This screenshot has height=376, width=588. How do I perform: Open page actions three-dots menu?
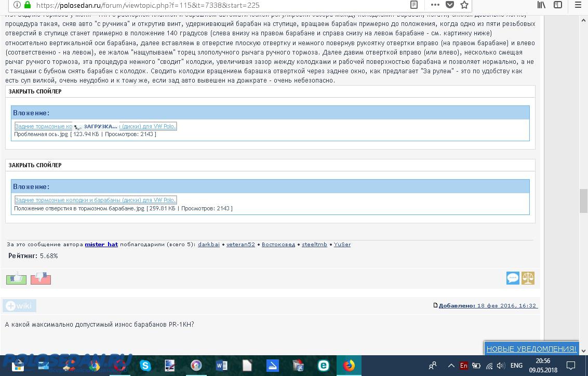coord(434,5)
